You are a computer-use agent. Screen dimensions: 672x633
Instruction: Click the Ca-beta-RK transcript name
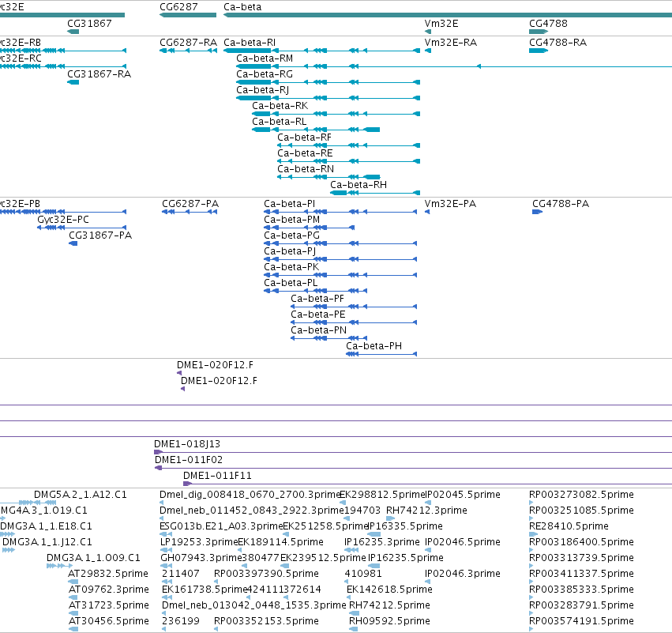pos(280,106)
